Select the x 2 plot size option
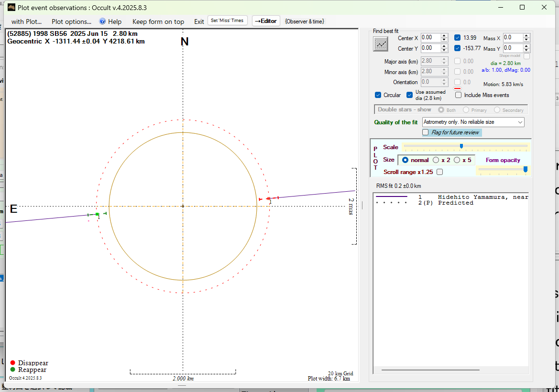This screenshot has width=559, height=392. tap(436, 160)
